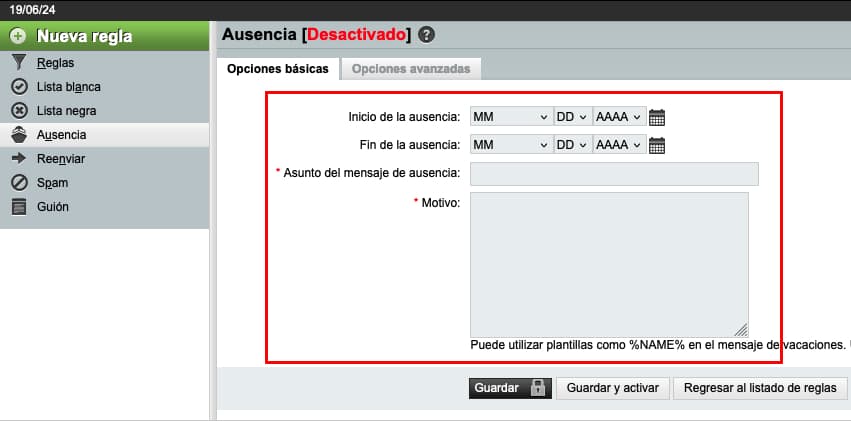851x423 pixels.
Task: Open the help question mark icon
Action: click(x=427, y=34)
